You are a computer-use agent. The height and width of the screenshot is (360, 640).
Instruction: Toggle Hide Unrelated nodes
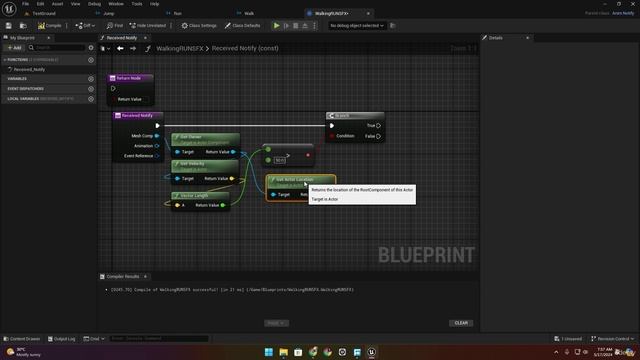point(147,26)
